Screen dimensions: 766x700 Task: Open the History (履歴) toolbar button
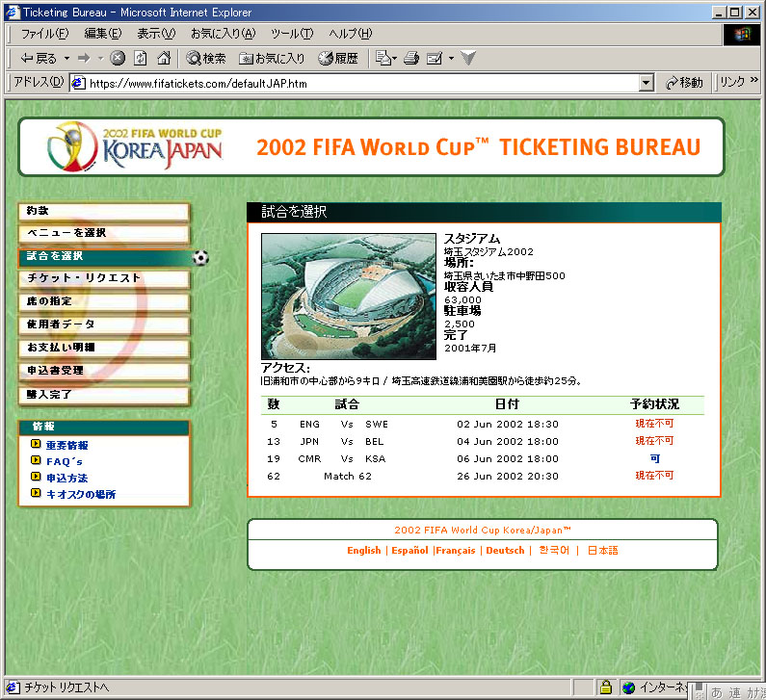pyautogui.click(x=338, y=59)
